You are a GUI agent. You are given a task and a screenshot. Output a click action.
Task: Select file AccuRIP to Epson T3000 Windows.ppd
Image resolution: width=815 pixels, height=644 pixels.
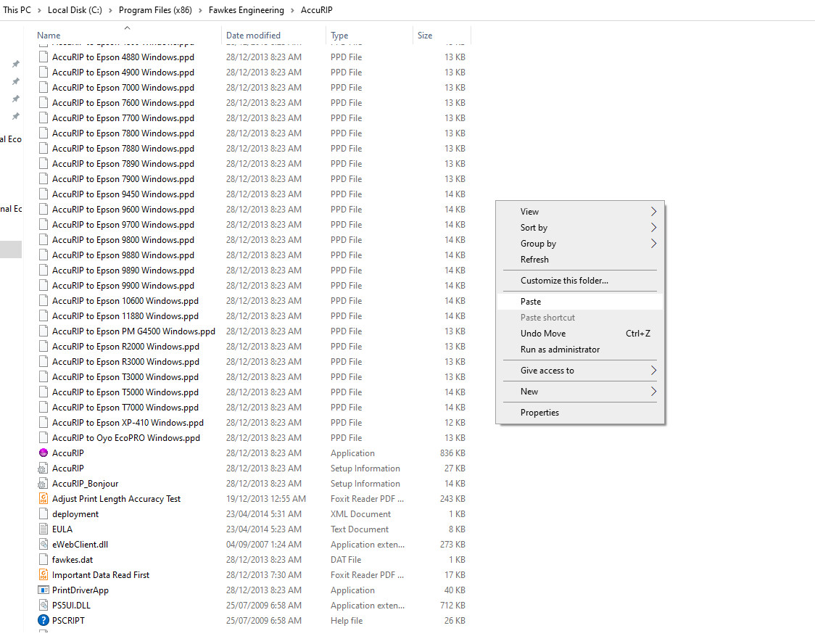point(125,377)
